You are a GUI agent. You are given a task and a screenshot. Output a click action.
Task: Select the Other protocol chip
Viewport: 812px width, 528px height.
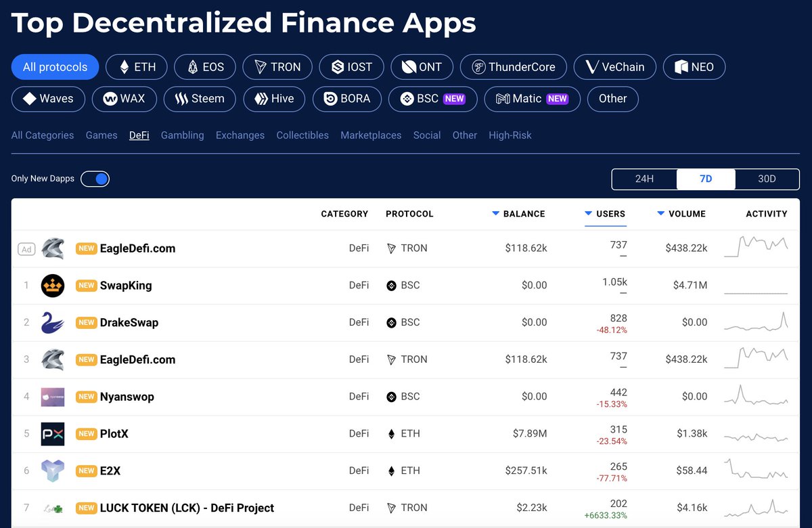pos(612,99)
